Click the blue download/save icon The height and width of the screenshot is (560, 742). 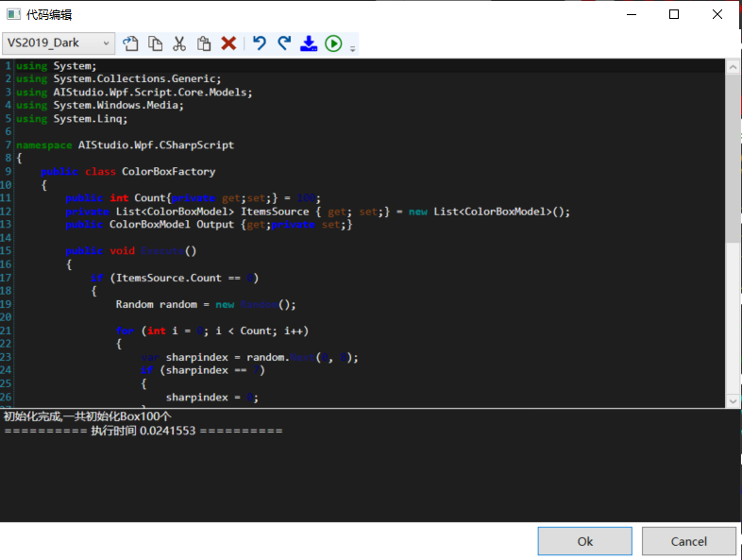pos(309,43)
